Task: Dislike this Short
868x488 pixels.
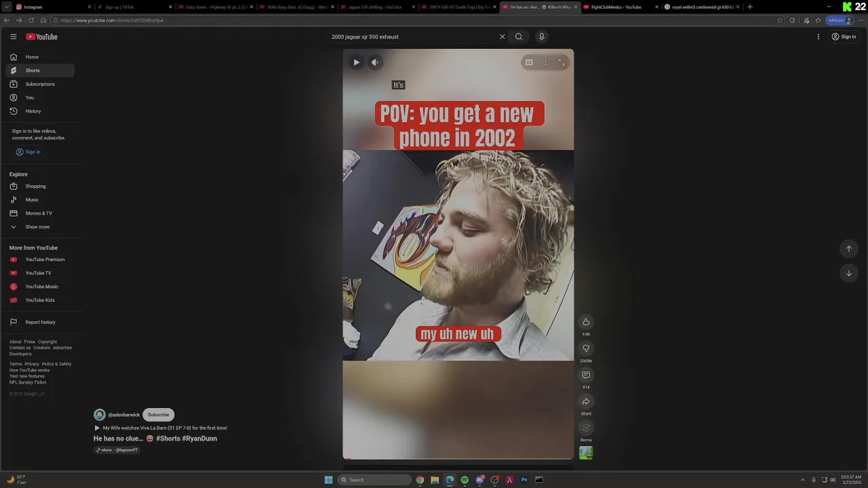Action: (586, 348)
